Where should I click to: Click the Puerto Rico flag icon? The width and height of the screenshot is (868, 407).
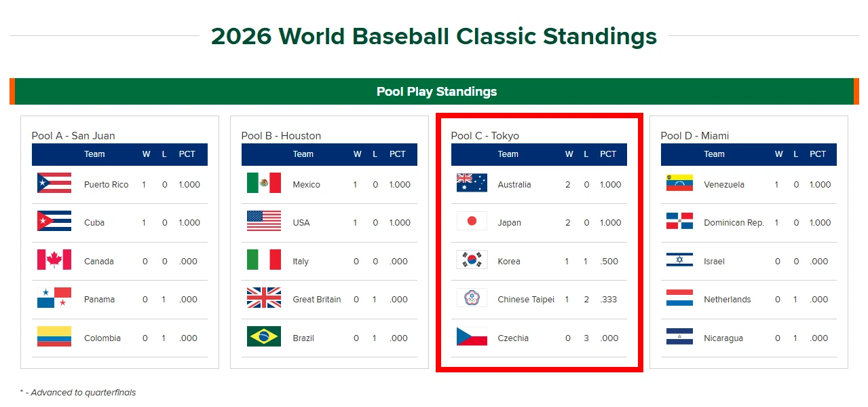tap(54, 183)
